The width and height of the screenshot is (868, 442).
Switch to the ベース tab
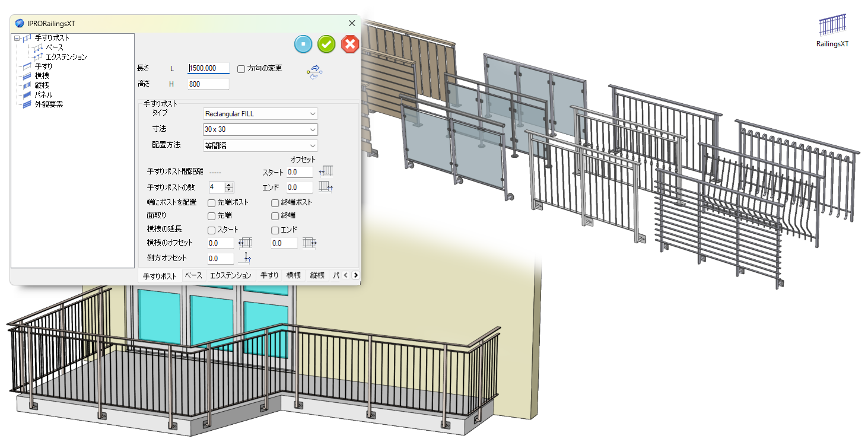pyautogui.click(x=193, y=275)
